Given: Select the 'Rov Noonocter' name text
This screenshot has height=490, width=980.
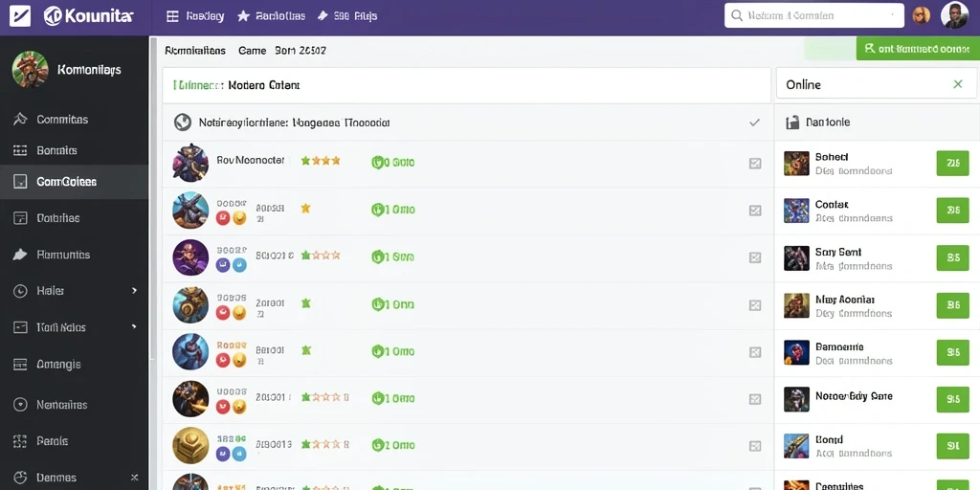Looking at the screenshot, I should pos(251,160).
